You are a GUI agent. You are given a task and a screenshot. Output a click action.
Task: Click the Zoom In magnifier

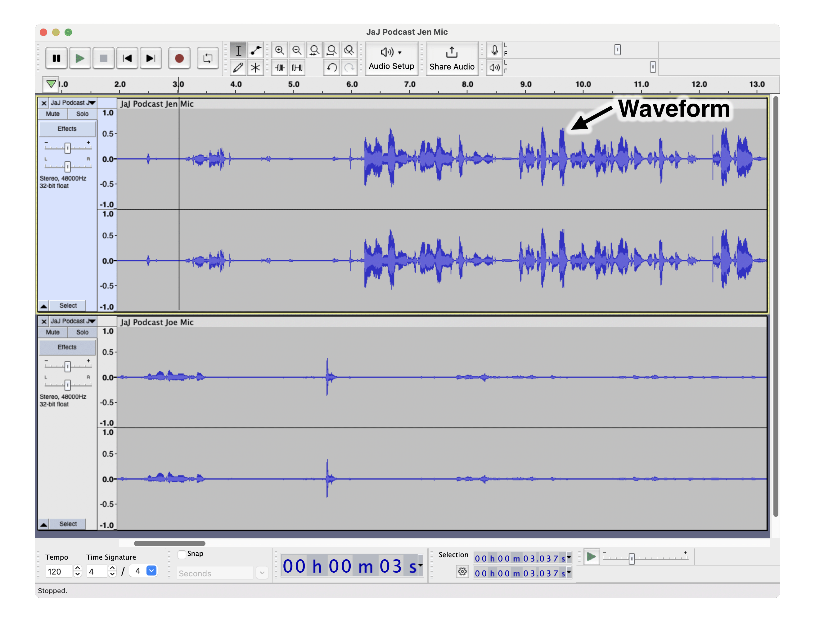(279, 50)
